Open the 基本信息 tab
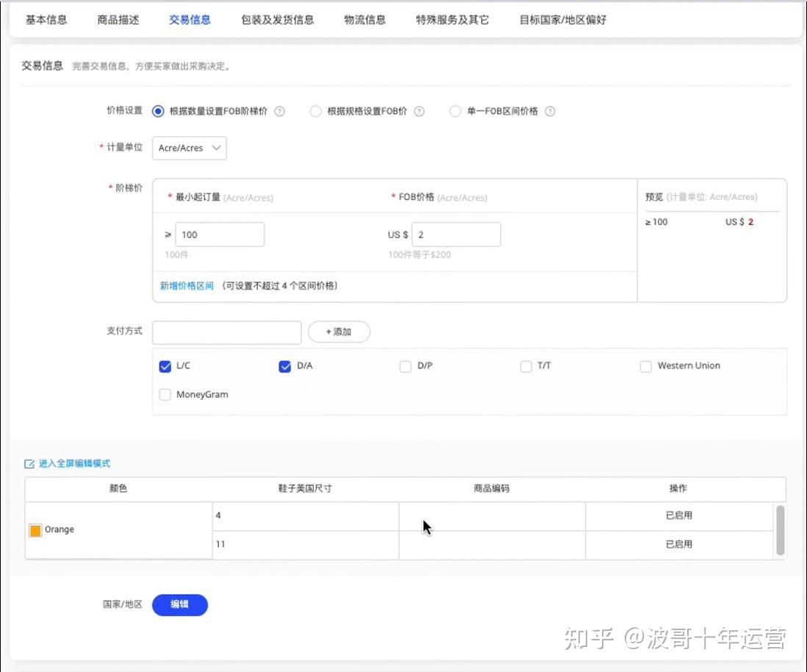The width and height of the screenshot is (807, 672). [x=46, y=20]
